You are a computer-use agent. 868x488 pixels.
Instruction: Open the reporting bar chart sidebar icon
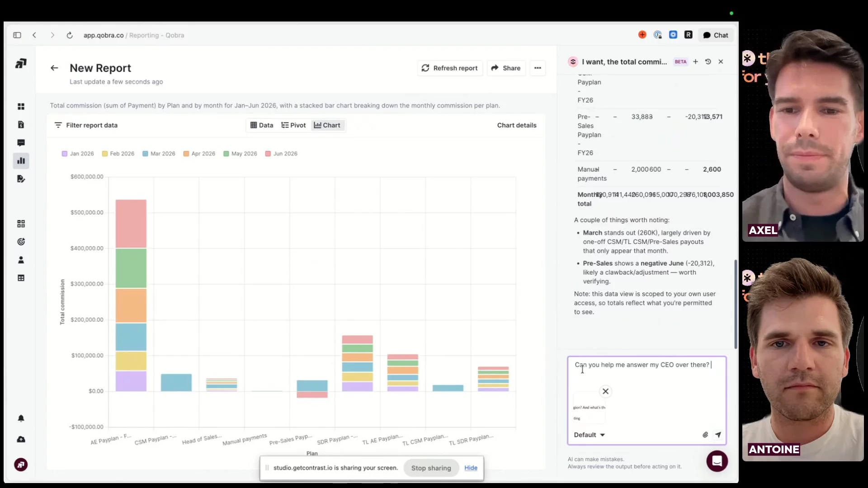click(x=21, y=161)
